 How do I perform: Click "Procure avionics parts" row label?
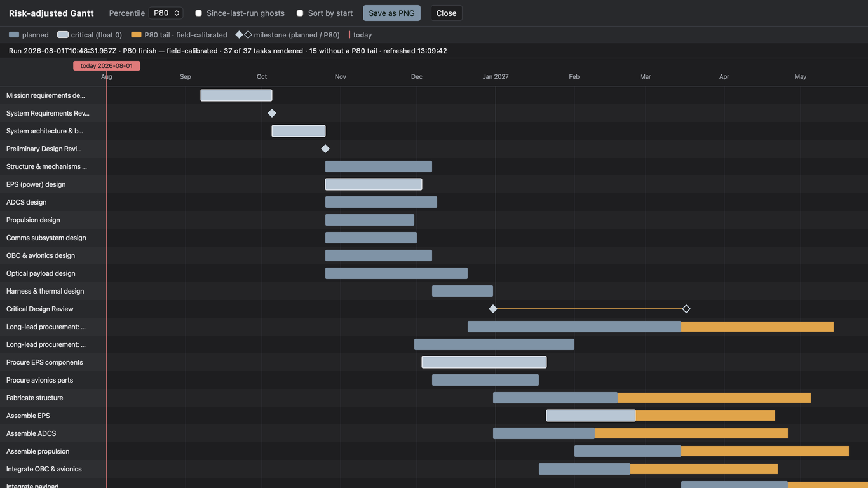point(39,380)
